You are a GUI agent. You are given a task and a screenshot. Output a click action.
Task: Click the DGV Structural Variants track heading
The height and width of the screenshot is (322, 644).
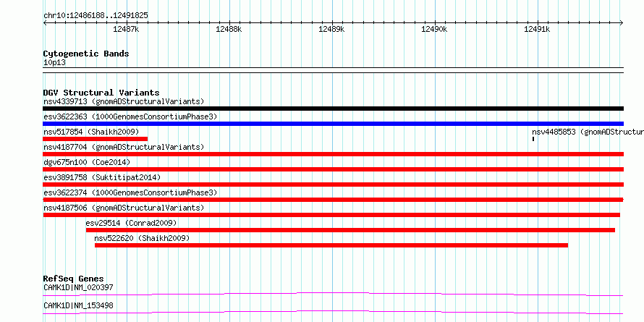coord(101,93)
